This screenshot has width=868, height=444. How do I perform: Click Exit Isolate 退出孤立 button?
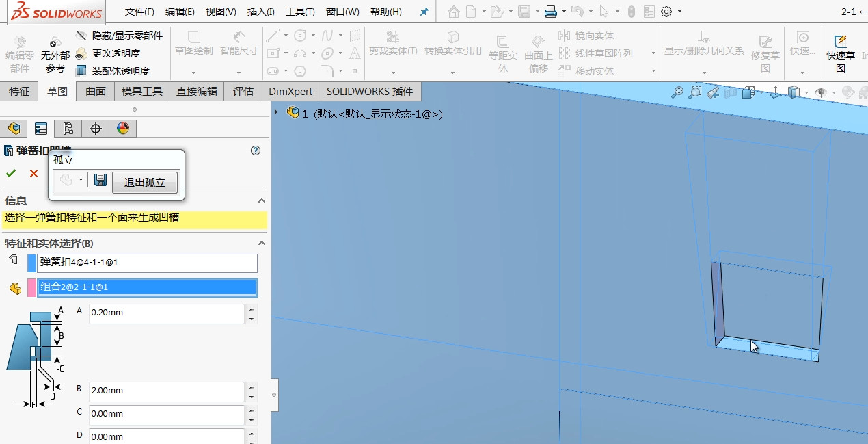[x=144, y=183]
